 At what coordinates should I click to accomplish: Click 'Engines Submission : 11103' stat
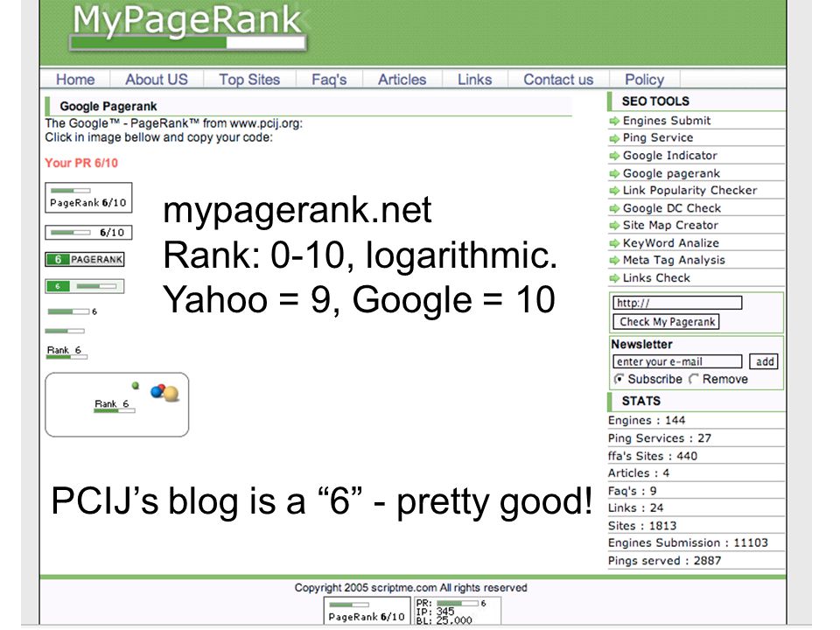pos(688,542)
